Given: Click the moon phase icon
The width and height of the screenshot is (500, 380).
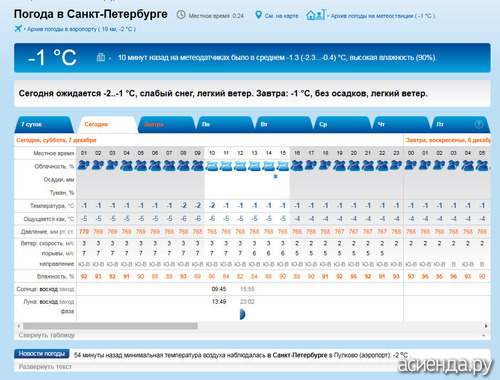Looking at the screenshot, I should [242, 314].
